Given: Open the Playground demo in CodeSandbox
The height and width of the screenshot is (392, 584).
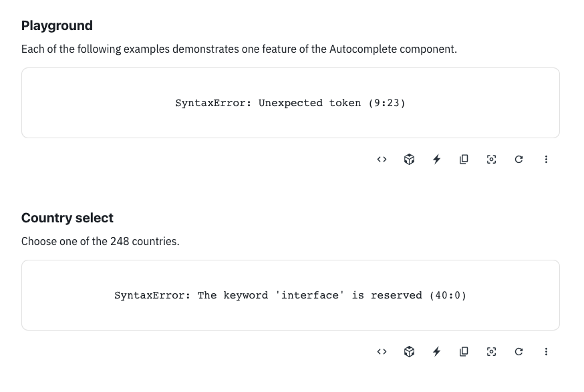Looking at the screenshot, I should [x=409, y=160].
